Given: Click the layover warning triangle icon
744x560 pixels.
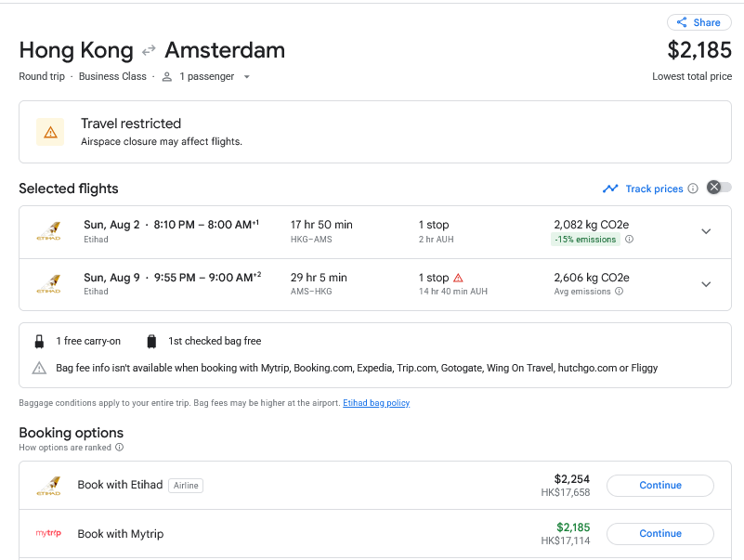Looking at the screenshot, I should 458,278.
